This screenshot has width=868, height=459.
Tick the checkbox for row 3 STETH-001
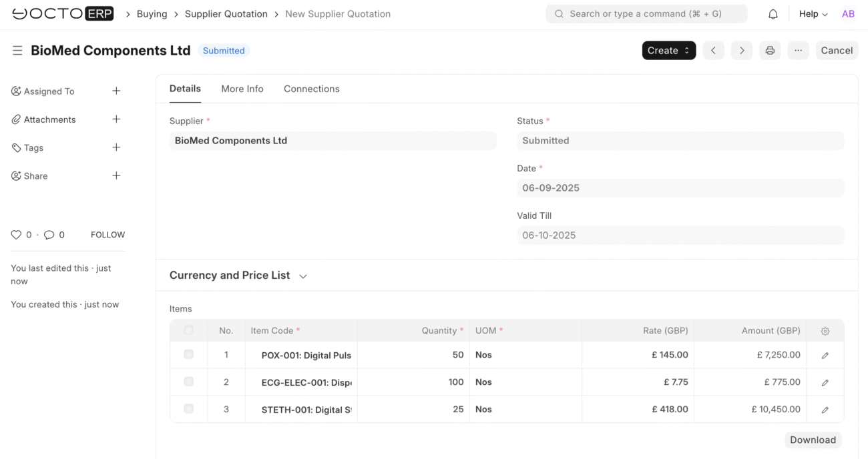coord(188,408)
